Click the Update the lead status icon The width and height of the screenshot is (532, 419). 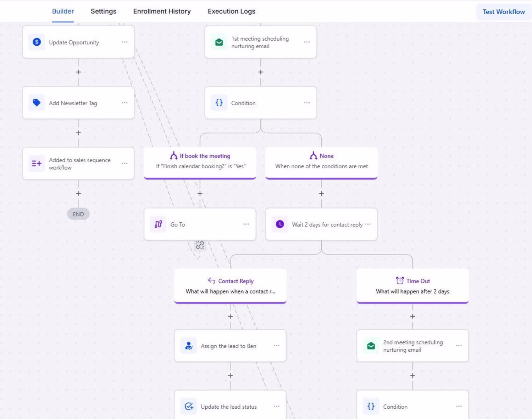tap(189, 407)
